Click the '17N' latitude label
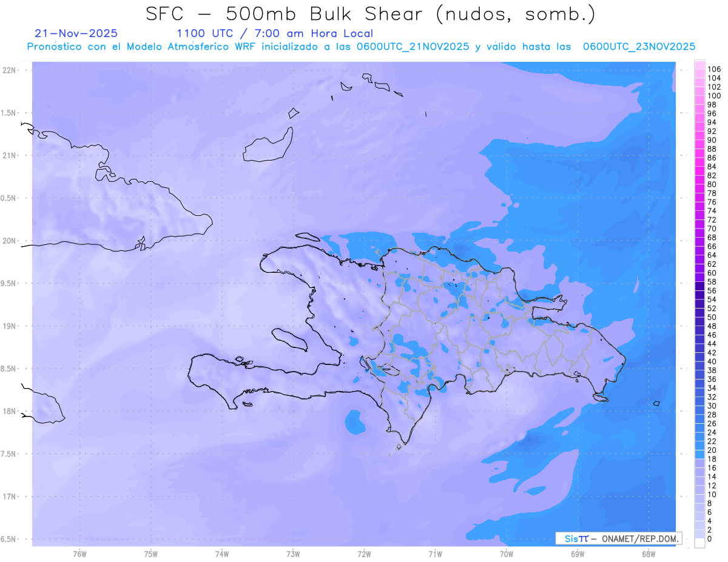 (10, 497)
